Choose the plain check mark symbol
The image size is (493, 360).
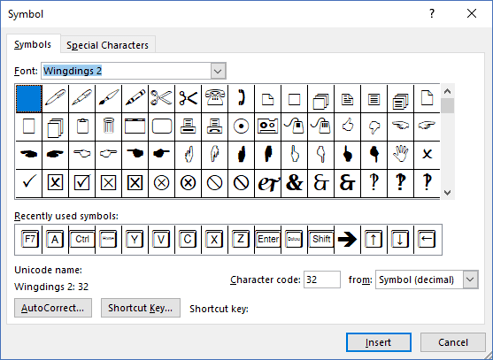tap(29, 183)
